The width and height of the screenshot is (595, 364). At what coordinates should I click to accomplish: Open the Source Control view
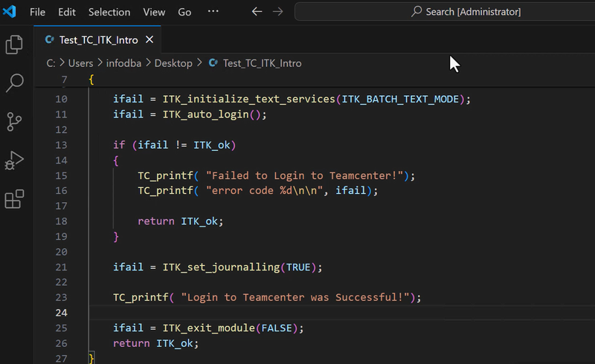coord(15,122)
